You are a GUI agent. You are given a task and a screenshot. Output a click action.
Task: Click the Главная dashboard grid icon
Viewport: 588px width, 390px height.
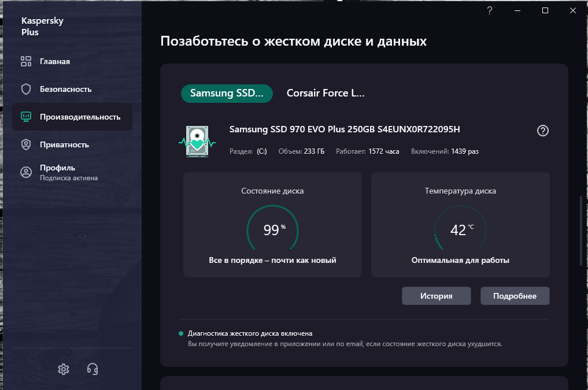click(x=26, y=61)
